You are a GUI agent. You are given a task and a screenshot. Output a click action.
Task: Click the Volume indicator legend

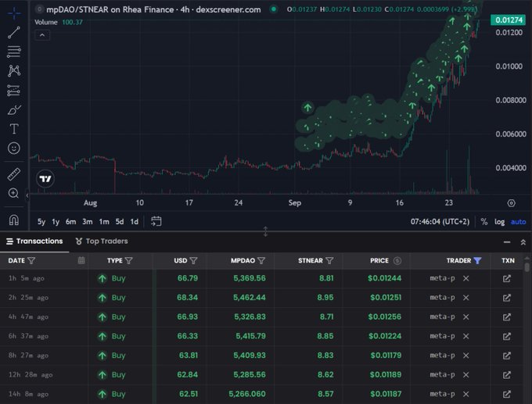coord(59,22)
